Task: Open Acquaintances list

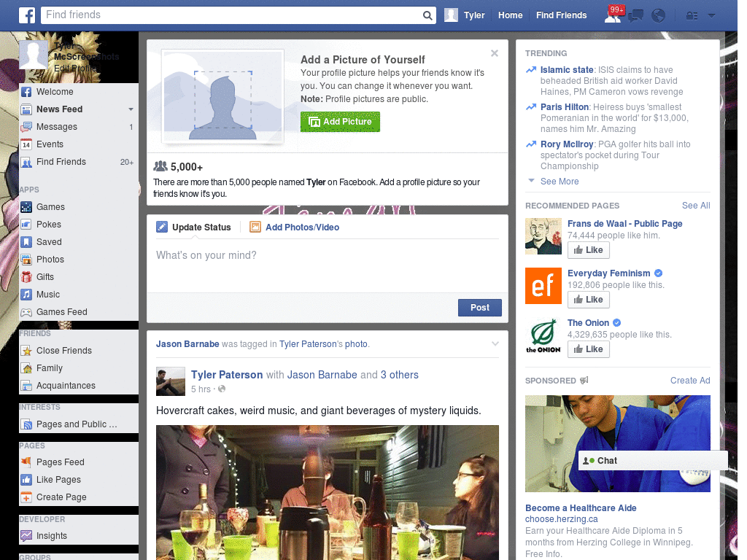Action: 79,386
